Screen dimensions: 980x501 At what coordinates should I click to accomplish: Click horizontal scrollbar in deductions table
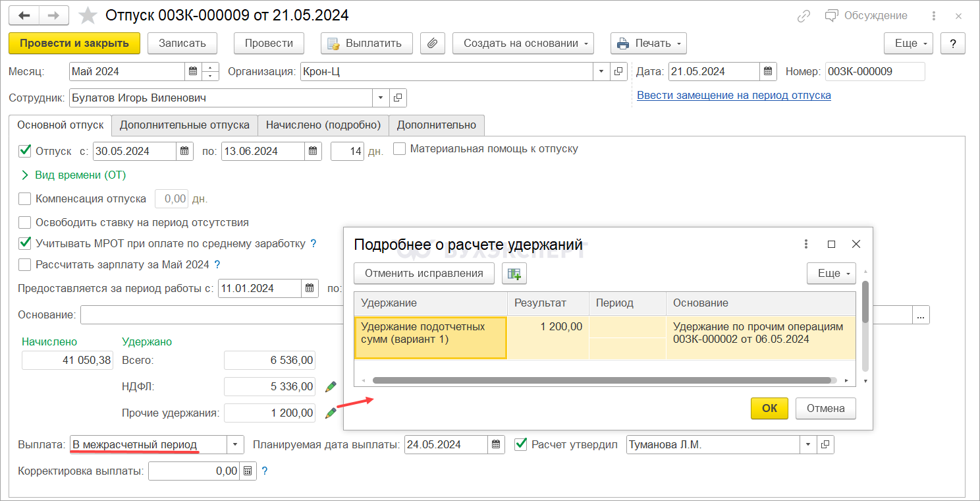point(601,380)
